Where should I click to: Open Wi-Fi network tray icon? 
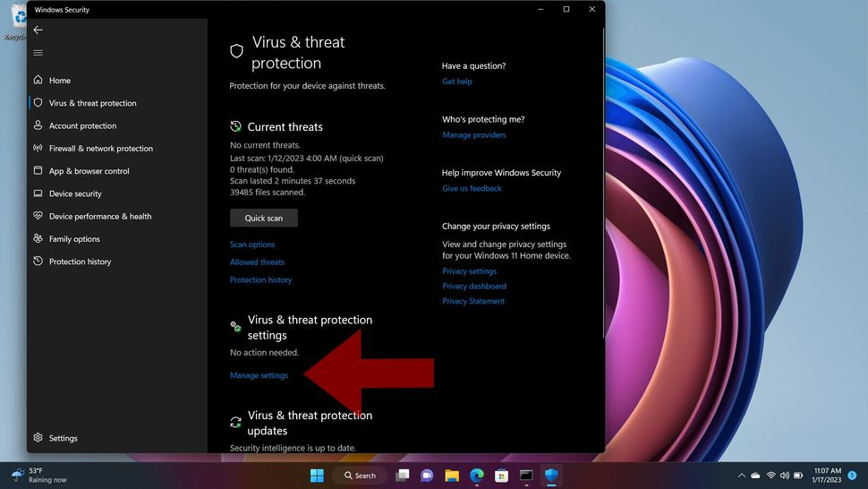[x=770, y=476]
